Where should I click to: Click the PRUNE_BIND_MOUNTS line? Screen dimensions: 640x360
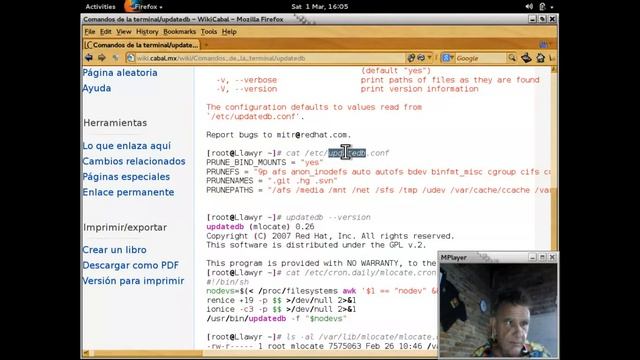[264, 162]
